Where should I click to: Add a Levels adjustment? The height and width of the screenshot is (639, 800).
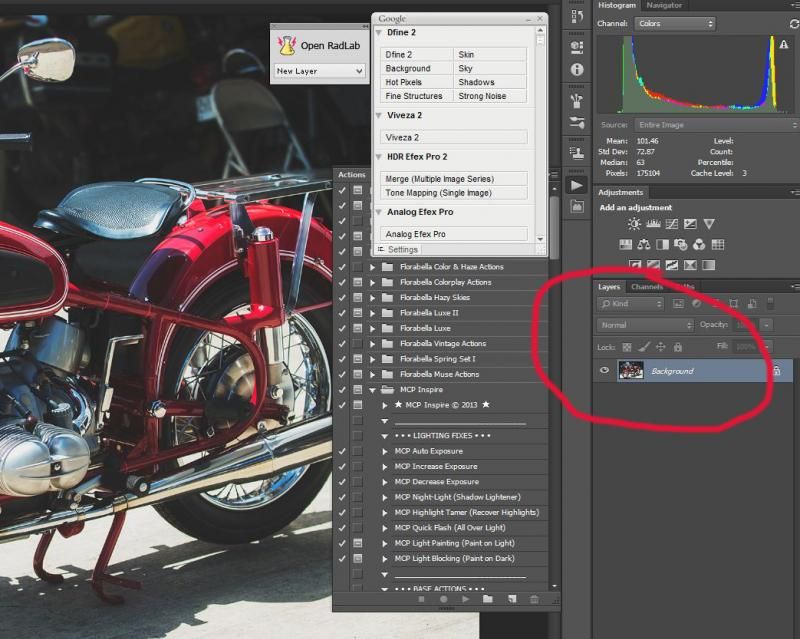click(653, 224)
